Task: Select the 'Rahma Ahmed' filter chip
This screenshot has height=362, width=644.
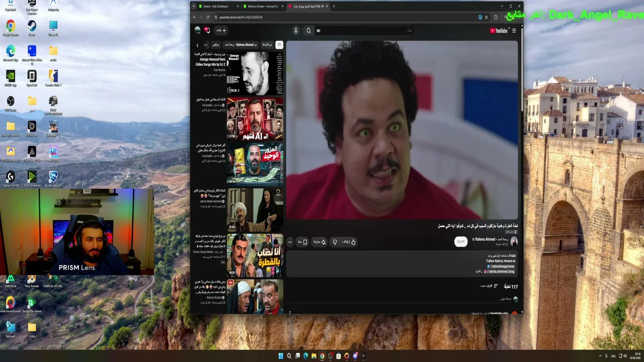Action: [x=240, y=45]
